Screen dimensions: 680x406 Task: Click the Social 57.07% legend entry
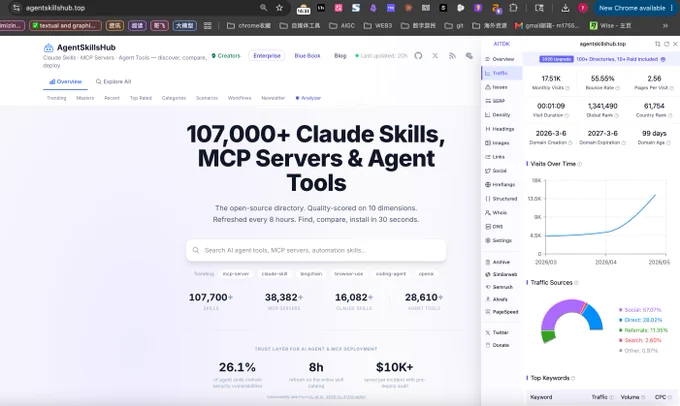pos(640,310)
